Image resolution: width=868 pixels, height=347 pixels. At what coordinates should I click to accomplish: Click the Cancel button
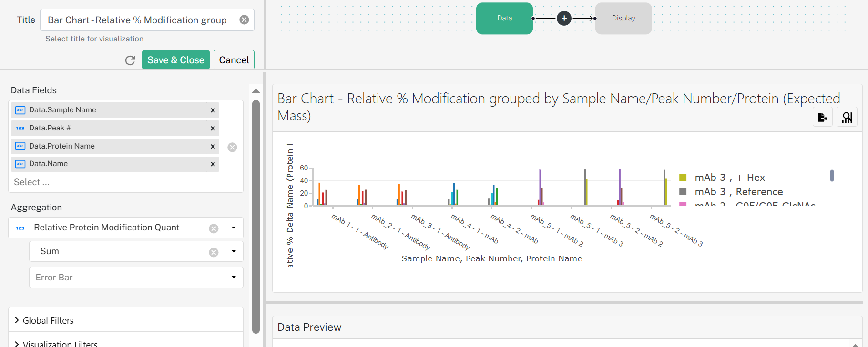tap(234, 60)
